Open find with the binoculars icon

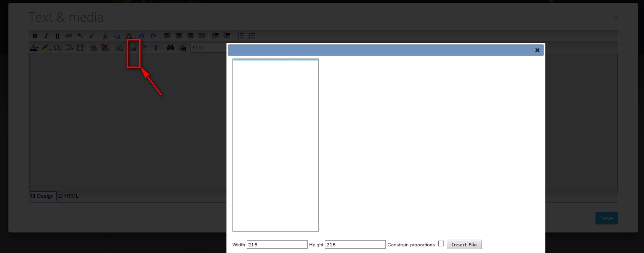[170, 48]
